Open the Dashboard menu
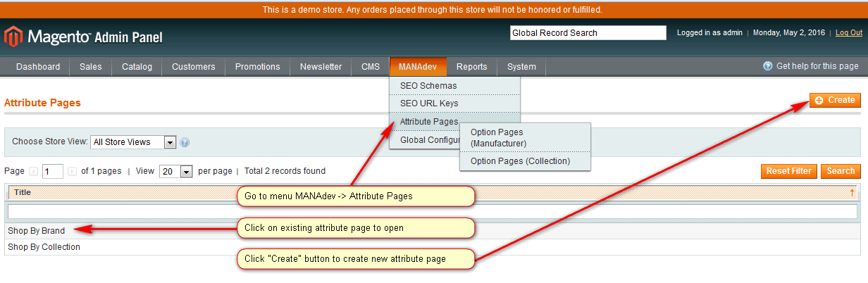 coord(38,67)
